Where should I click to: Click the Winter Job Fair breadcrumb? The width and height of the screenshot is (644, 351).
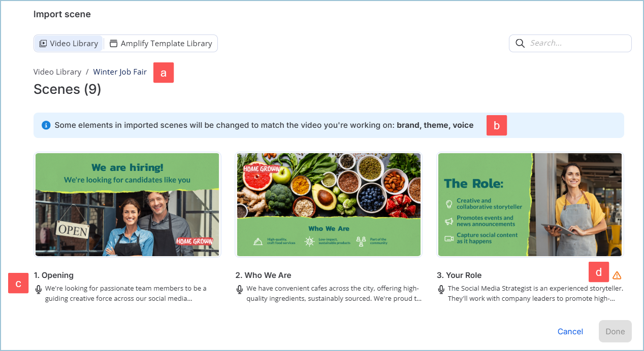tap(120, 72)
